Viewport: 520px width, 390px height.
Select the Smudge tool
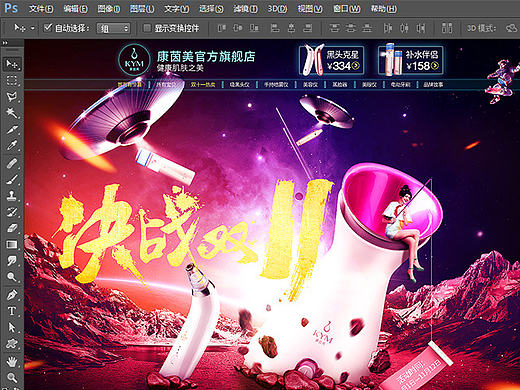[x=12, y=261]
